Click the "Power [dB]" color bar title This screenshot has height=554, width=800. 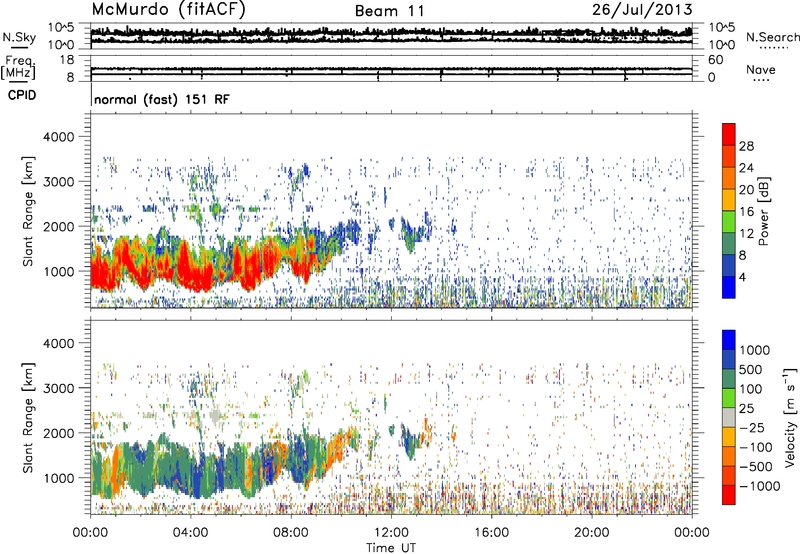tap(763, 211)
